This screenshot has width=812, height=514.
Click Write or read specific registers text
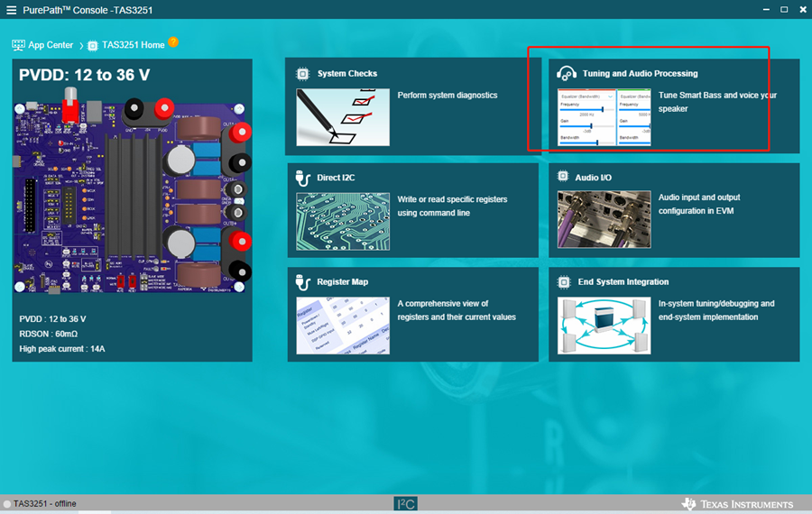pos(452,206)
